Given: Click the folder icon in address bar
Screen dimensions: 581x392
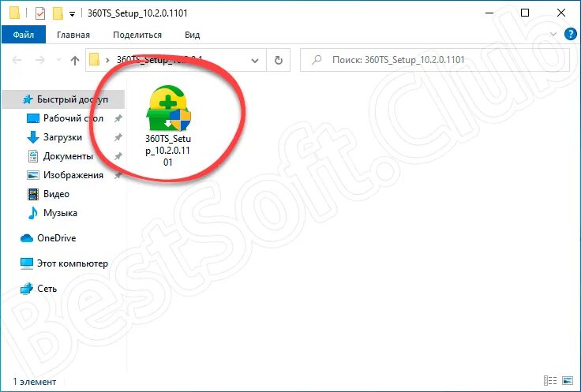Looking at the screenshot, I should 95,60.
